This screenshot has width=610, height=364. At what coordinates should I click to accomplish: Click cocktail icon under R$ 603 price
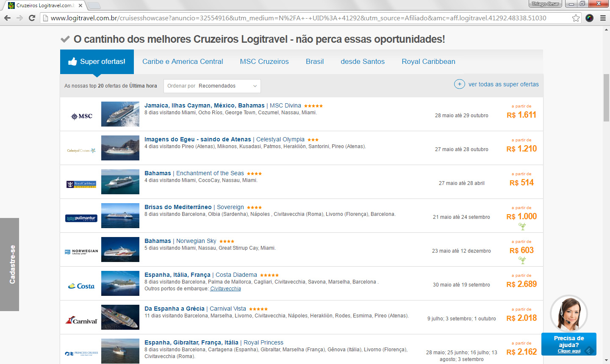tap(522, 260)
